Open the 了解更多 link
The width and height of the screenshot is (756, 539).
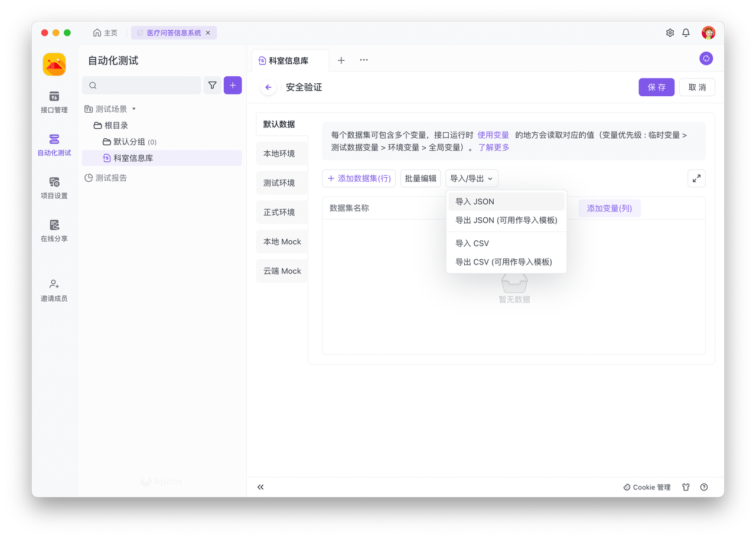click(x=494, y=148)
